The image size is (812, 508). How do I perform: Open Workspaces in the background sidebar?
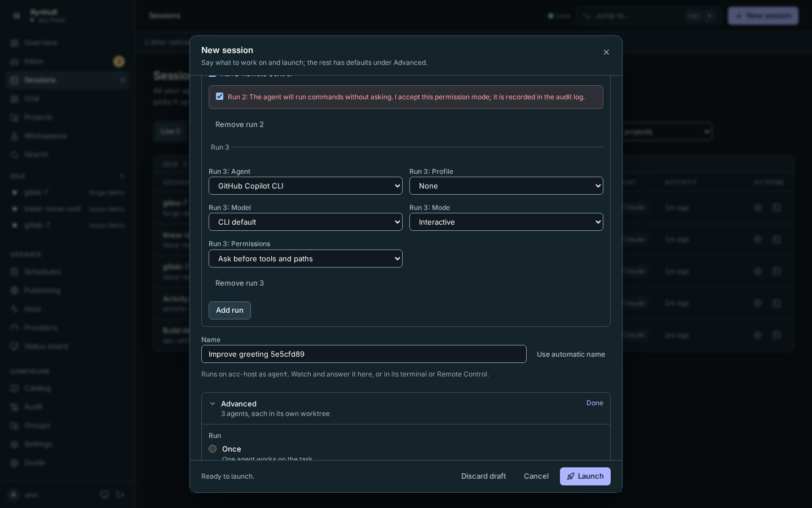pyautogui.click(x=68, y=136)
